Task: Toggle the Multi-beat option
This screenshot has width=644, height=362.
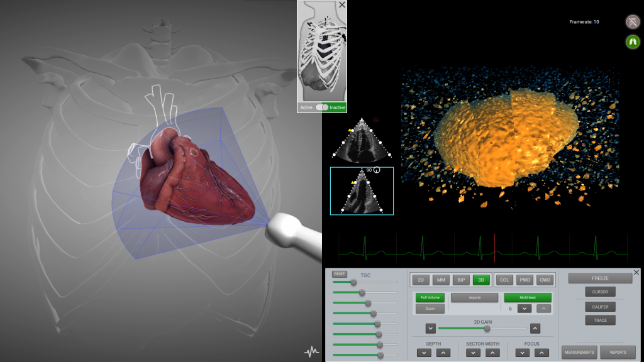Action: coord(528,297)
